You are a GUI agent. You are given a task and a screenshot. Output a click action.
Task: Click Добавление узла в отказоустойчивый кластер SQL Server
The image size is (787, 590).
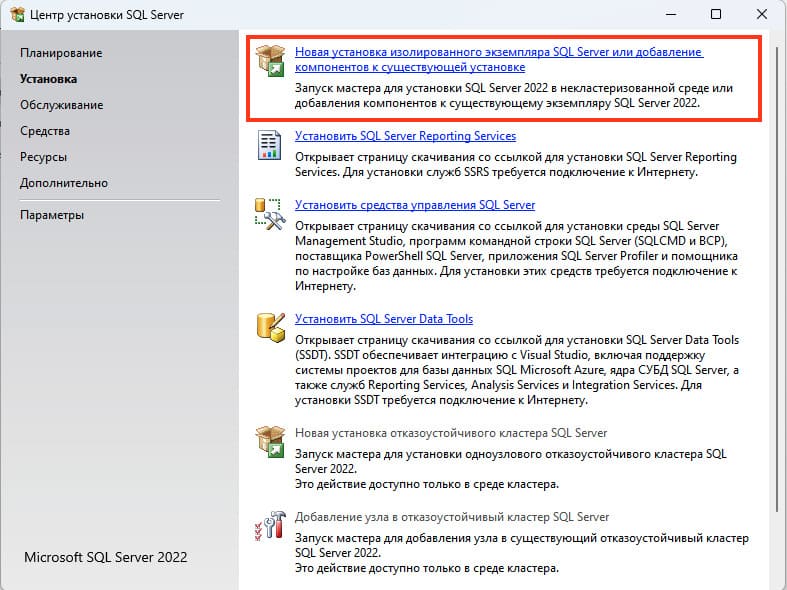(x=452, y=517)
